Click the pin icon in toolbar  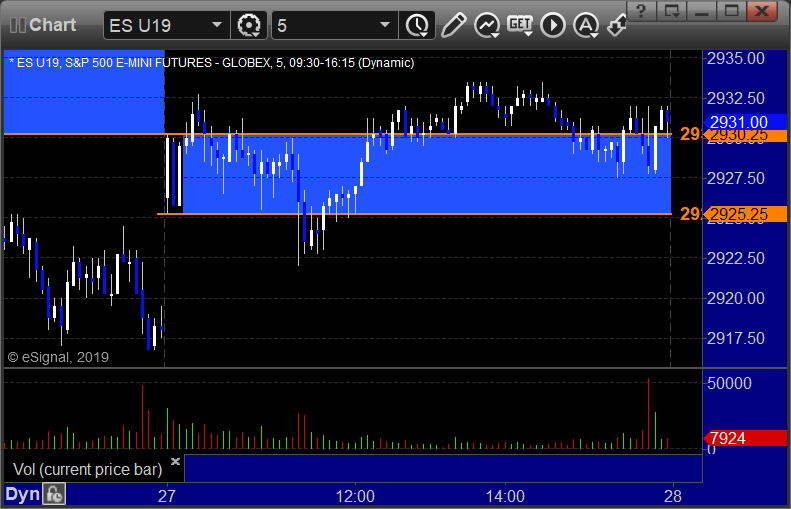[616, 25]
